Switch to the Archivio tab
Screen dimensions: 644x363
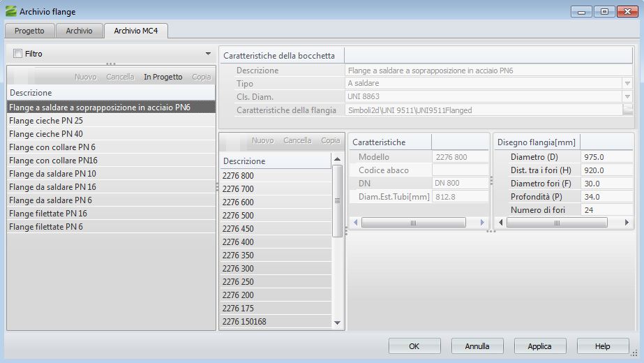(x=79, y=31)
